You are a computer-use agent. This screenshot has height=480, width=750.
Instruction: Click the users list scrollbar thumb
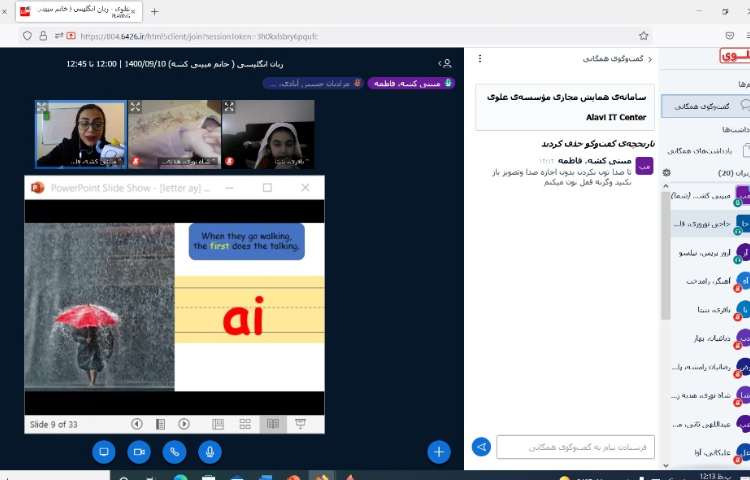tap(666, 255)
